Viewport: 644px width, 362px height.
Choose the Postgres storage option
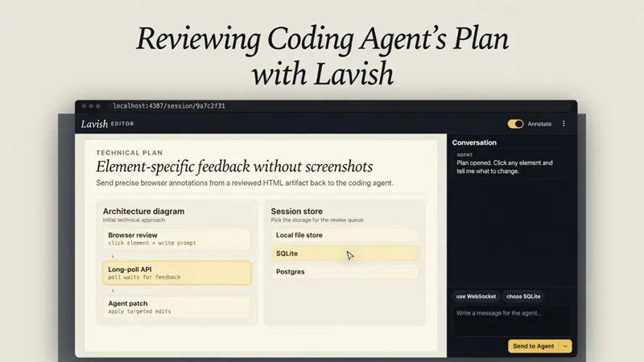(345, 272)
